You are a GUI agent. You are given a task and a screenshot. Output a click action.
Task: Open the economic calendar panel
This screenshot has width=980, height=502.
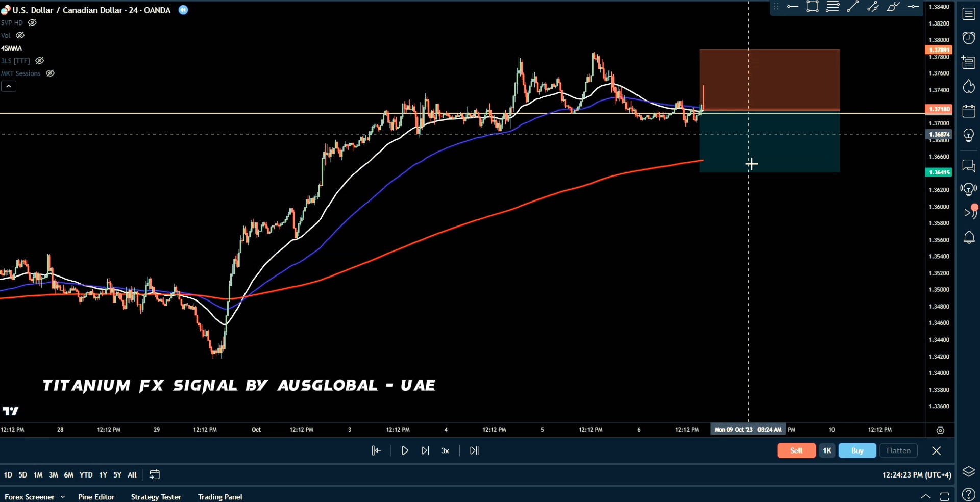969,111
